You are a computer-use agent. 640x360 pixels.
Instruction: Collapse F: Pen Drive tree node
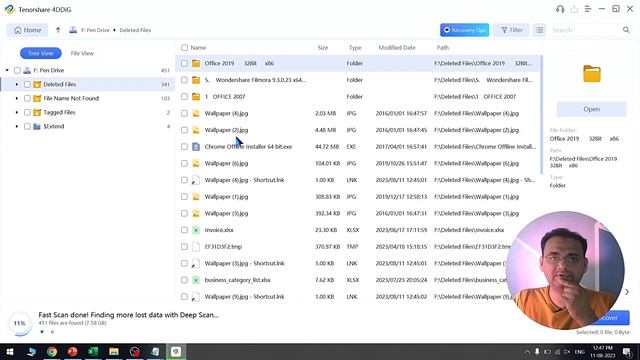[7, 70]
